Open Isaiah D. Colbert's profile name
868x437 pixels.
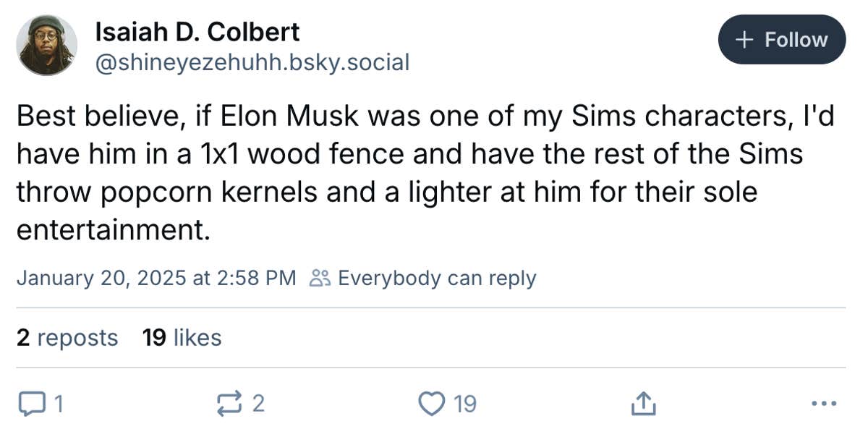pos(197,31)
